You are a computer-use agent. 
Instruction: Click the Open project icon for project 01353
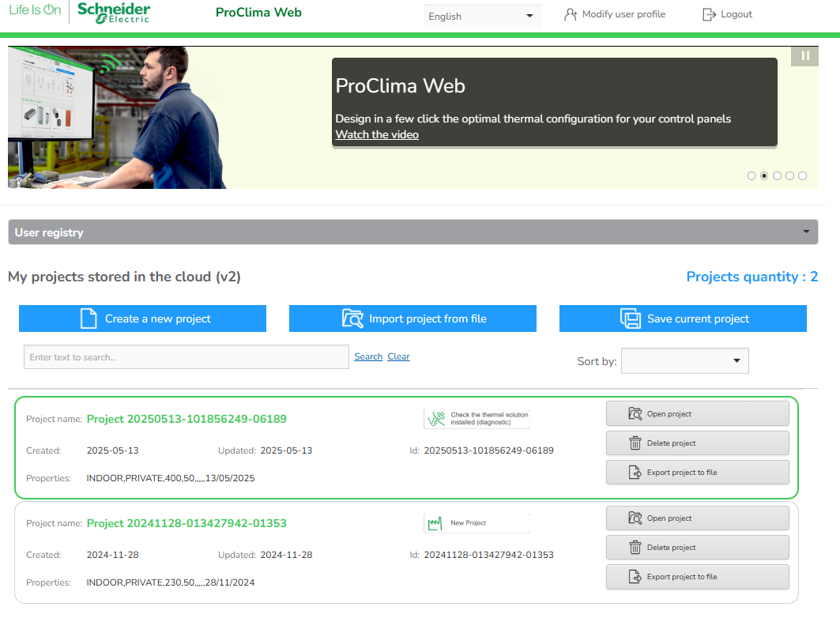point(635,518)
